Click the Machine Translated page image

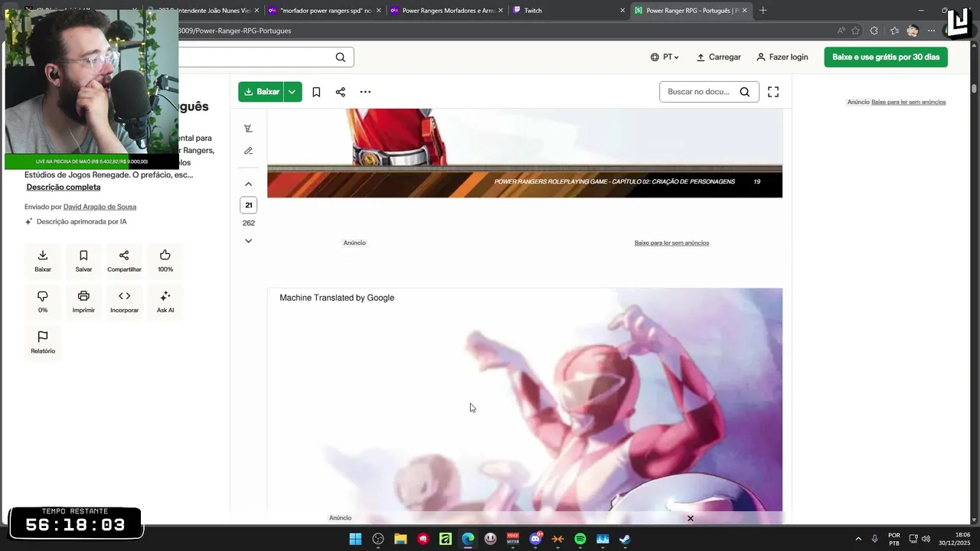[x=524, y=399]
